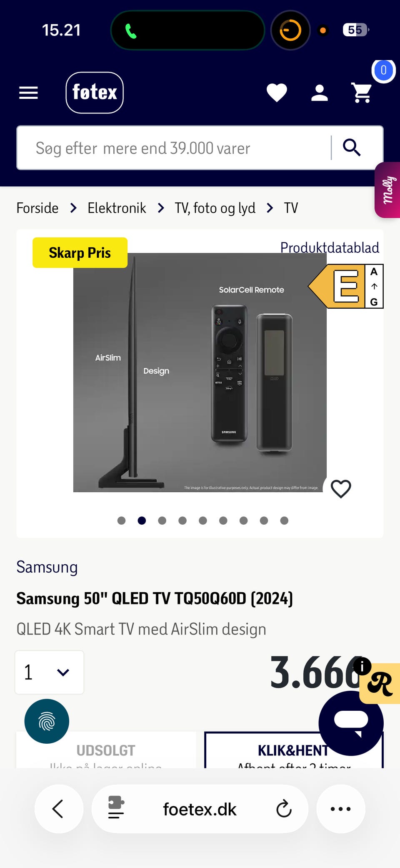This screenshot has width=400, height=868.
Task: Show first product image via dot
Action: pos(122,521)
